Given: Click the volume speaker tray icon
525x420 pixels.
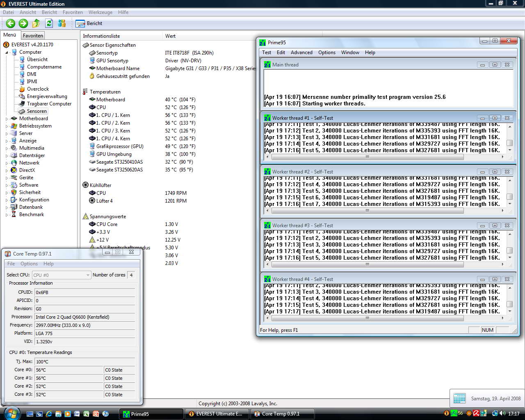Looking at the screenshot, I should 503,413.
